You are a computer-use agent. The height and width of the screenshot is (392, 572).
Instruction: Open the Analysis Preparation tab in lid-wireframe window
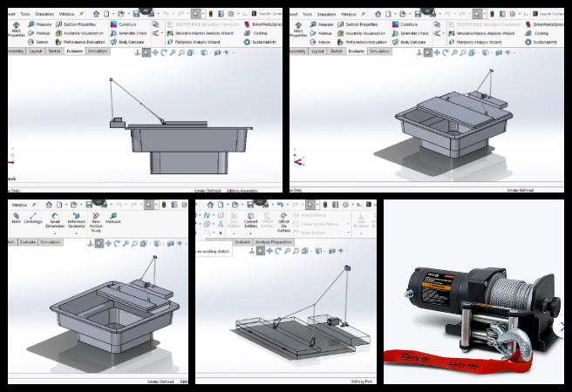tap(274, 242)
